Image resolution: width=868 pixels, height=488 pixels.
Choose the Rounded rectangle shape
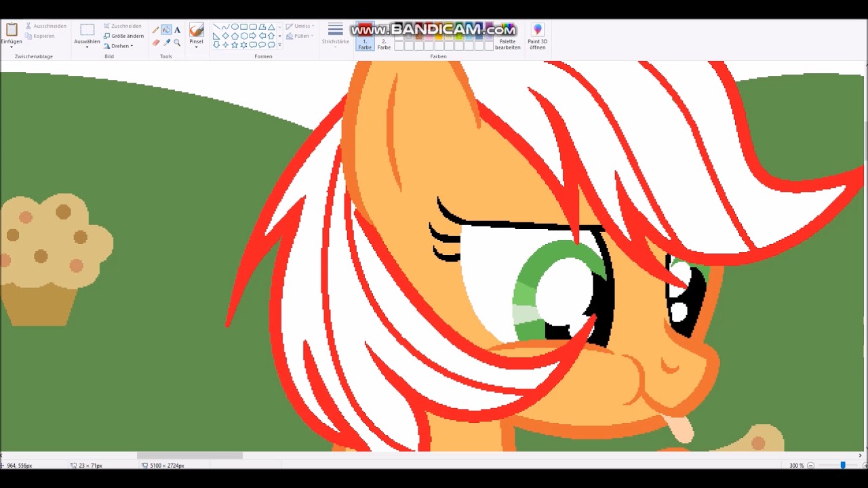pos(253,27)
